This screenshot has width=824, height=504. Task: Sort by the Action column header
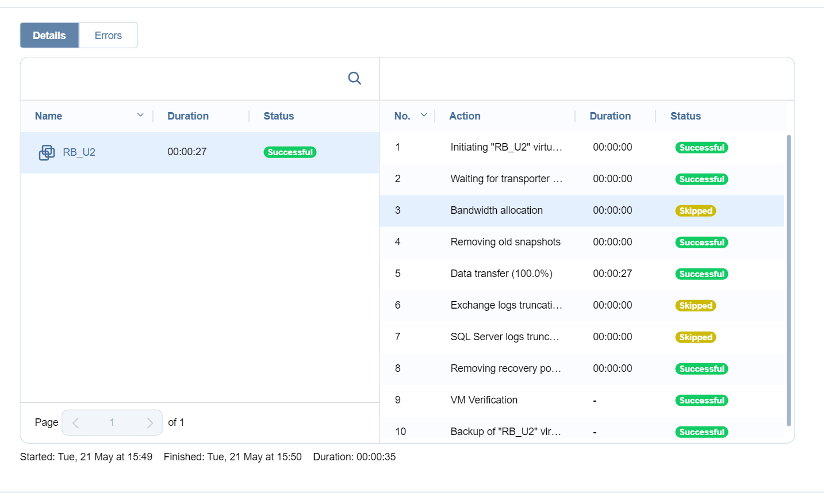tap(465, 116)
